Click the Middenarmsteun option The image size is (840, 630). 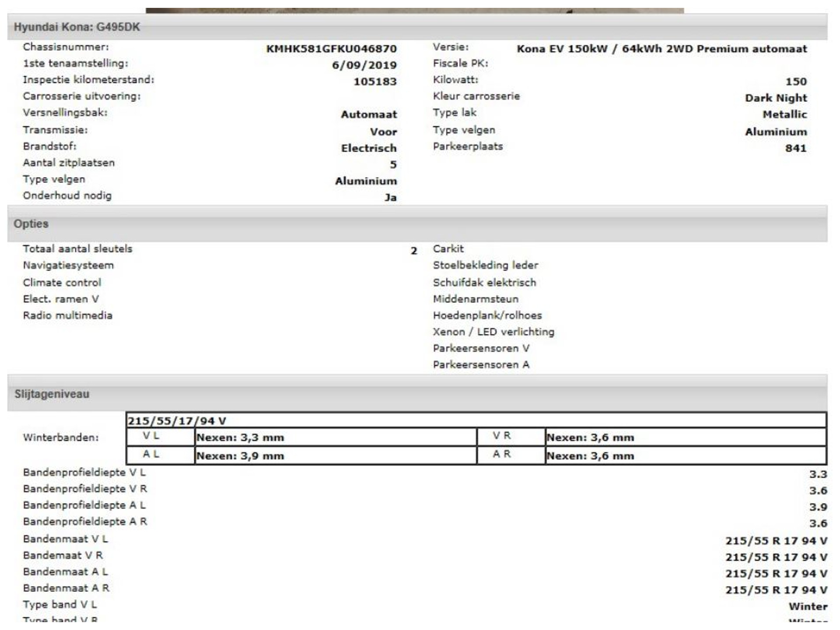pos(476,299)
